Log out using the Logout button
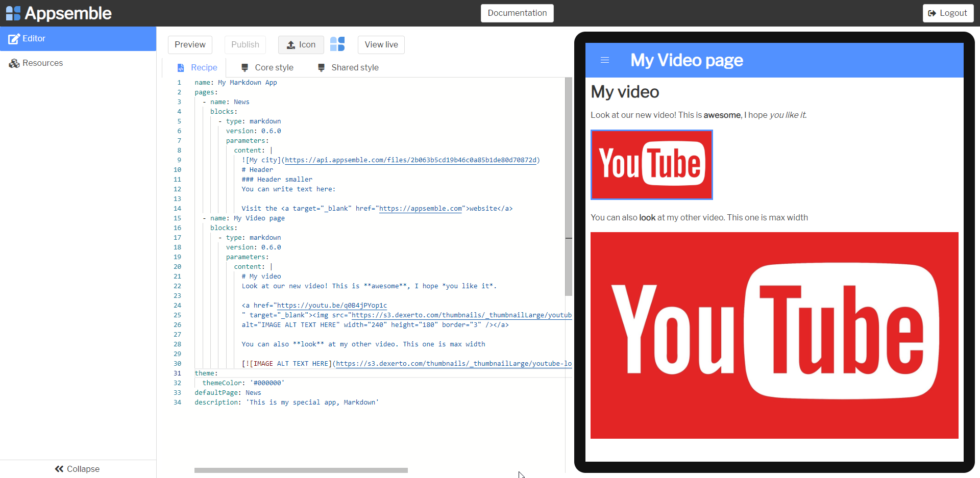This screenshot has width=980, height=478. pyautogui.click(x=948, y=13)
